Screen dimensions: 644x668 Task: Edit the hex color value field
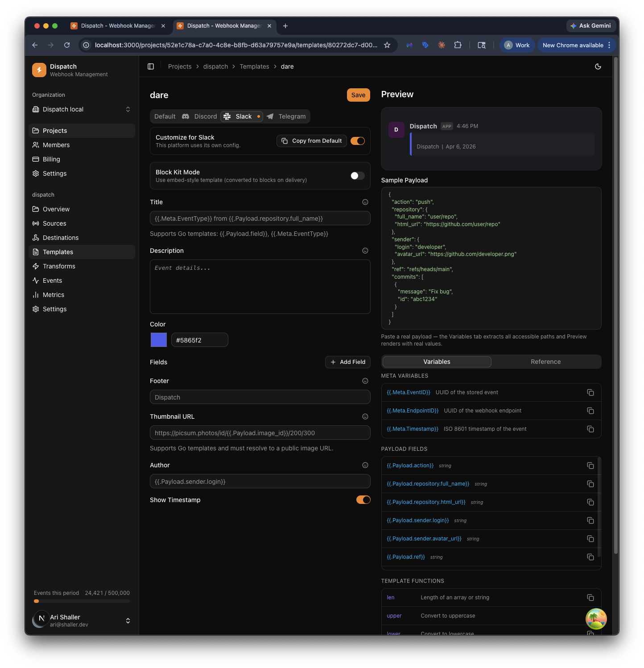pyautogui.click(x=200, y=340)
